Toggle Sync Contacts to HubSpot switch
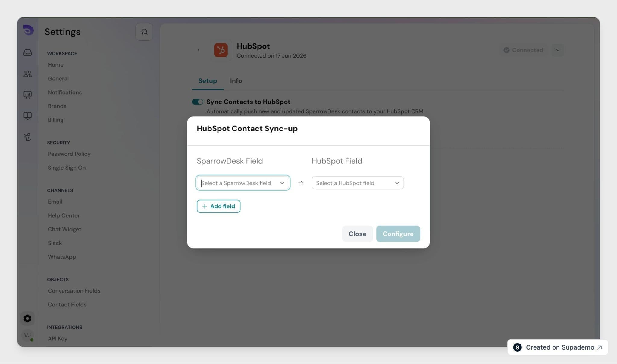 click(x=198, y=102)
